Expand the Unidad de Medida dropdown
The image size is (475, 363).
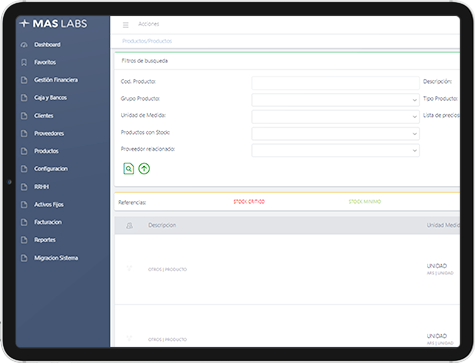coord(335,117)
